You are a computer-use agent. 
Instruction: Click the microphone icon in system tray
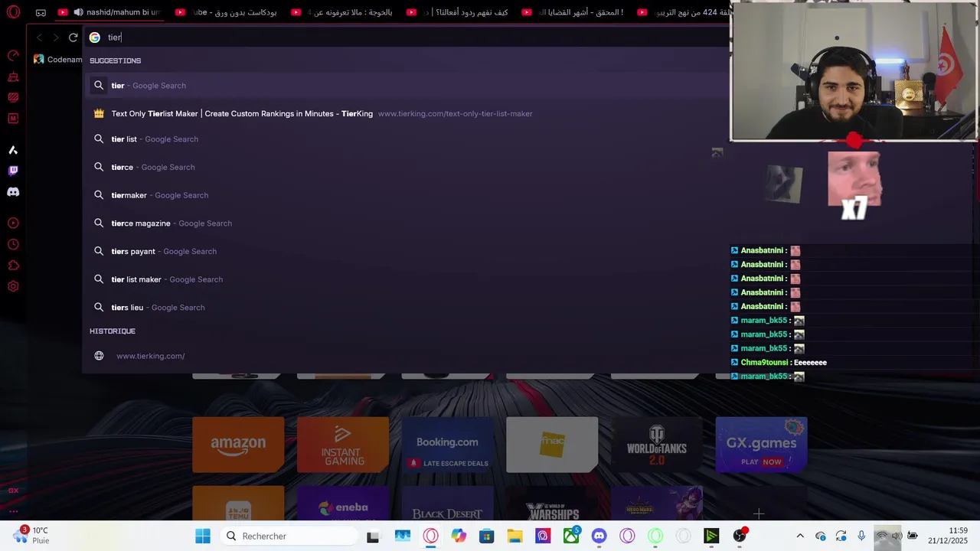tap(861, 536)
